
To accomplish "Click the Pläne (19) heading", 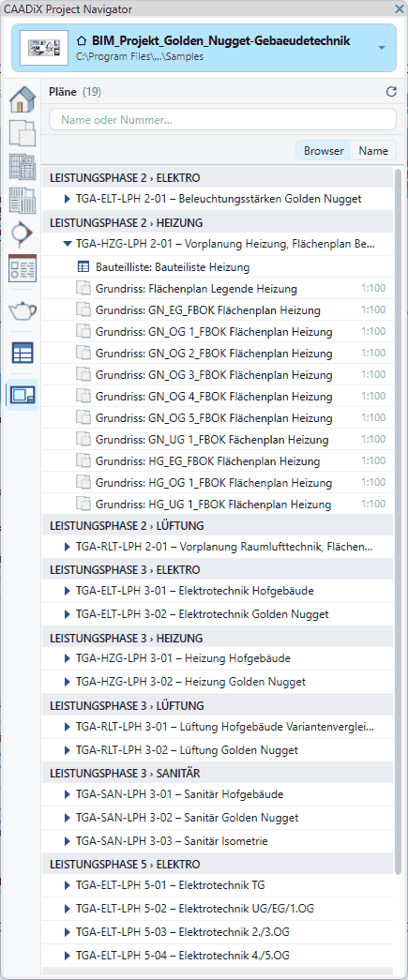I will click(x=75, y=92).
